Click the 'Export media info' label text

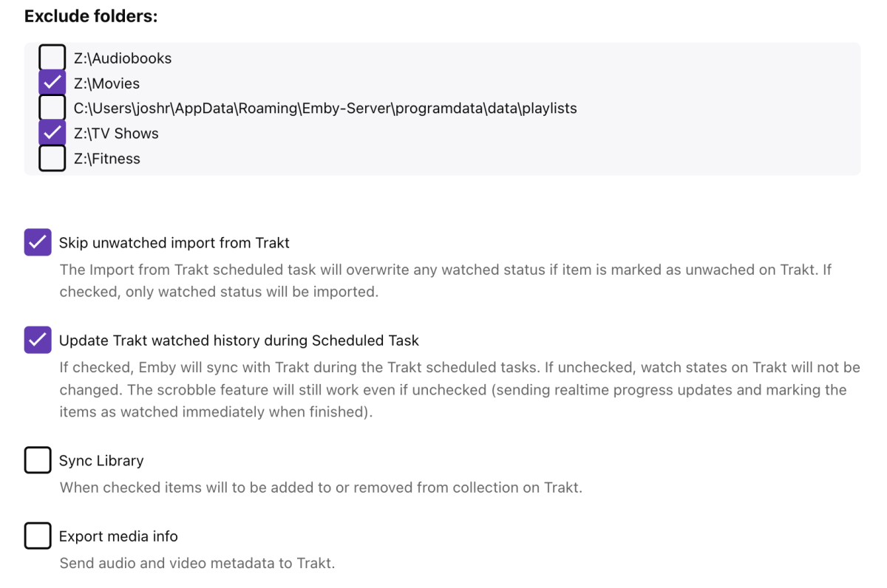coord(118,536)
